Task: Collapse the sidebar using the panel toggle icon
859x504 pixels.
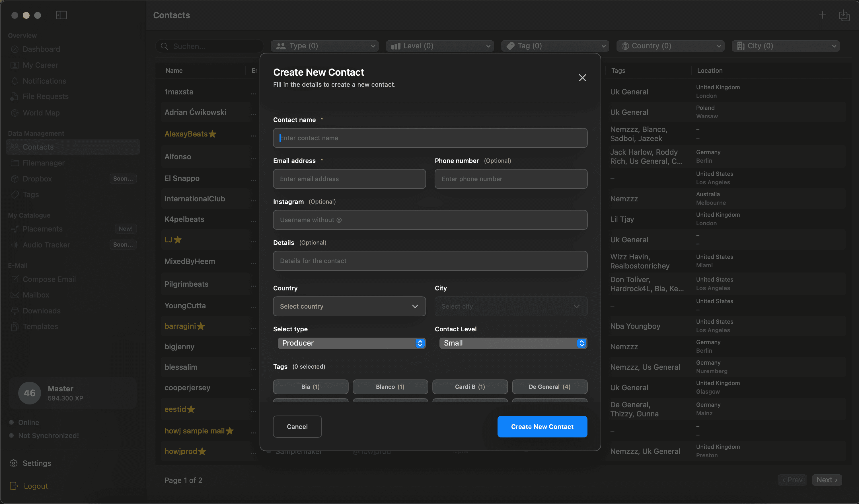Action: point(61,15)
